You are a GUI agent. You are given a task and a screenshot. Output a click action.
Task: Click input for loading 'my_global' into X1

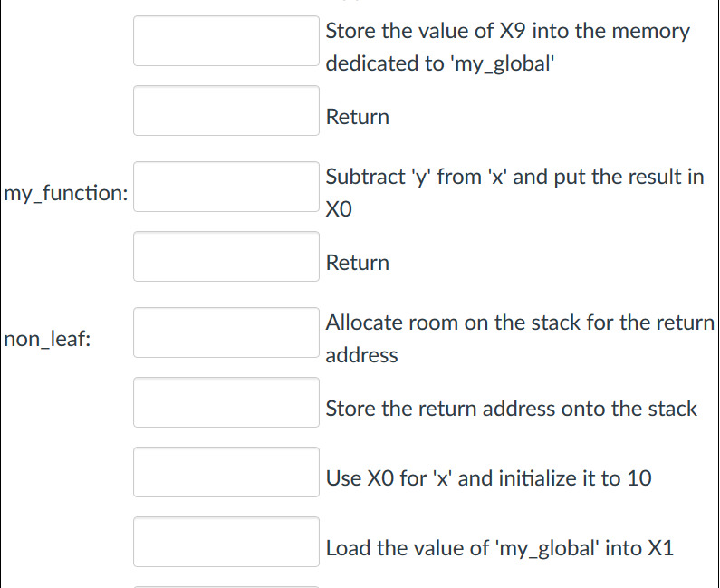226,542
